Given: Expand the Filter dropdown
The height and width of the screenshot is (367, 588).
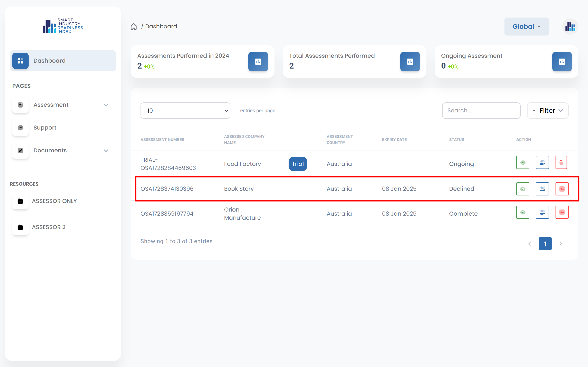Looking at the screenshot, I should 547,111.
